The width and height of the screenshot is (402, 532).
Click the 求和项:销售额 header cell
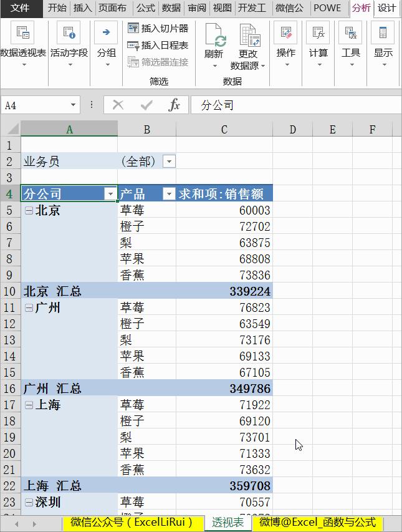pos(224,194)
